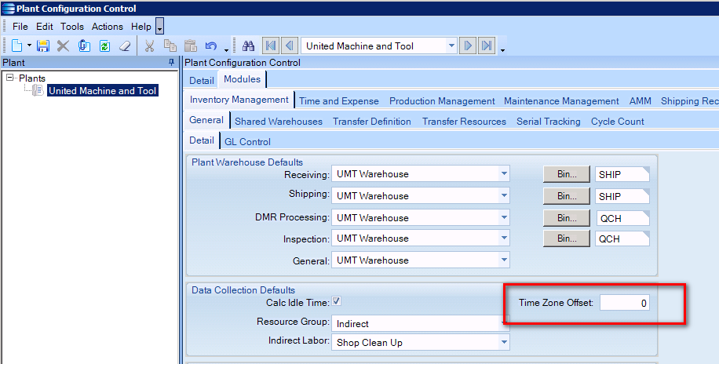Click the Time Zone Offset field
This screenshot has width=719, height=365.
(x=625, y=303)
